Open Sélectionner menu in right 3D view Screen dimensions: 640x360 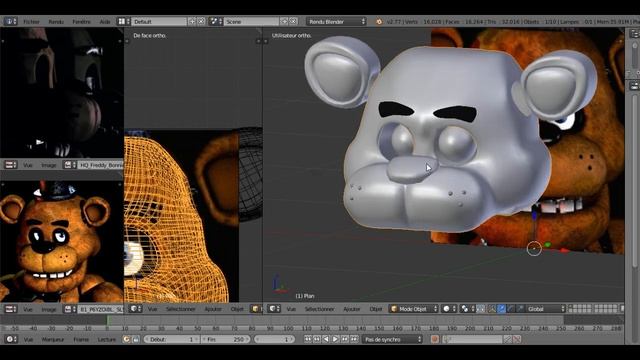point(319,309)
